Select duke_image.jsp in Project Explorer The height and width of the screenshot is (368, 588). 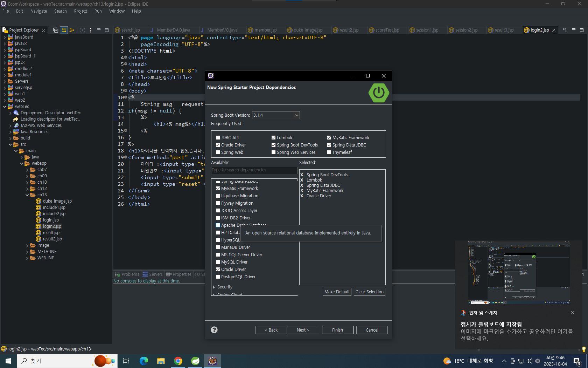[57, 201]
